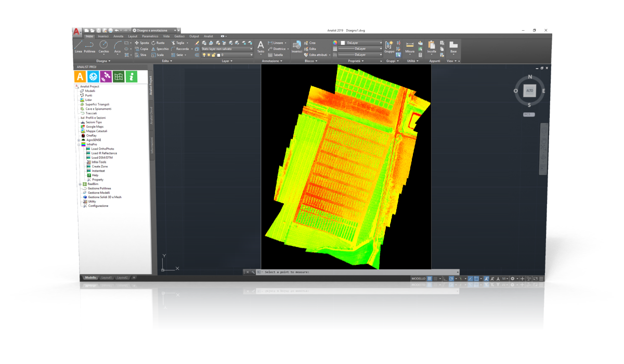Switch to the Layout1 tab

[107, 278]
